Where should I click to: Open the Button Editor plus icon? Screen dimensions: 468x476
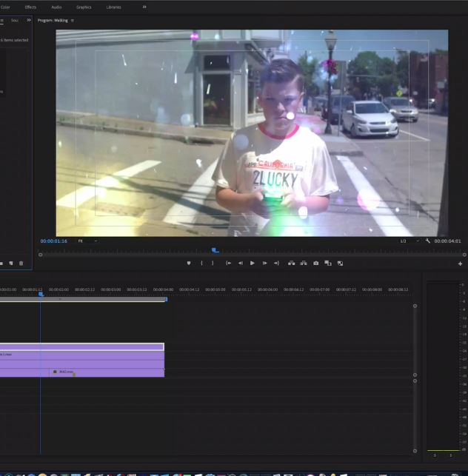pyautogui.click(x=460, y=264)
